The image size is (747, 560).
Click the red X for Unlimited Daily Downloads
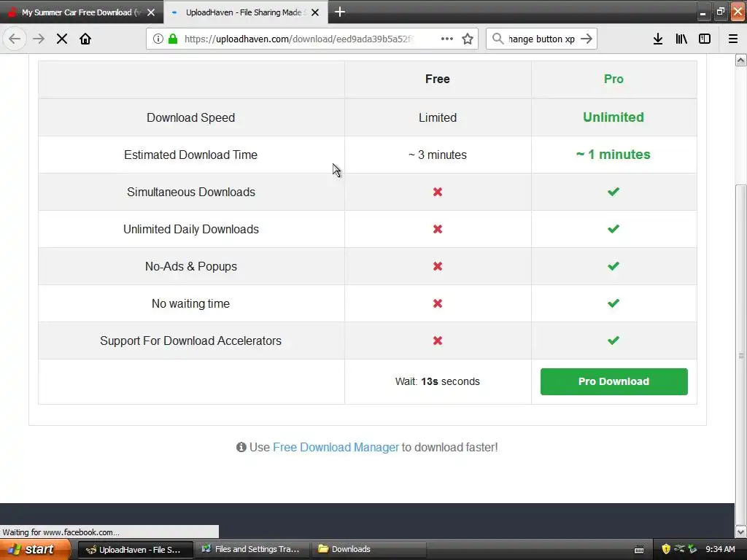pyautogui.click(x=438, y=229)
